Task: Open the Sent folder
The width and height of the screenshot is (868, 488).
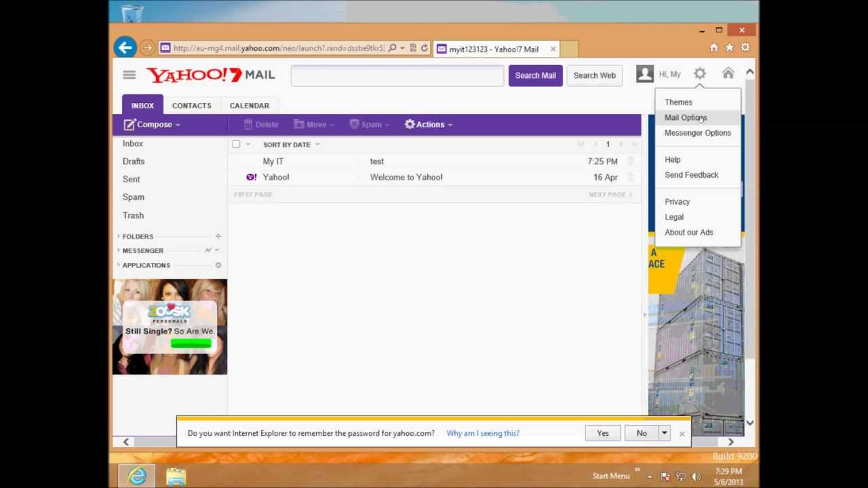Action: (131, 179)
